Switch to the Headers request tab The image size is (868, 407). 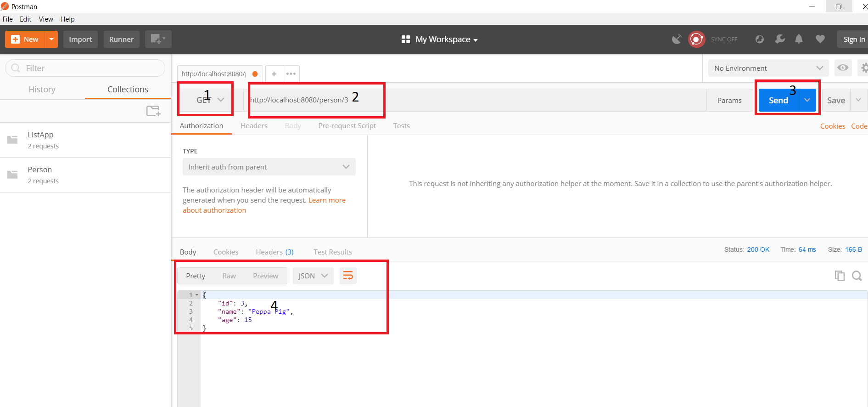pyautogui.click(x=254, y=126)
